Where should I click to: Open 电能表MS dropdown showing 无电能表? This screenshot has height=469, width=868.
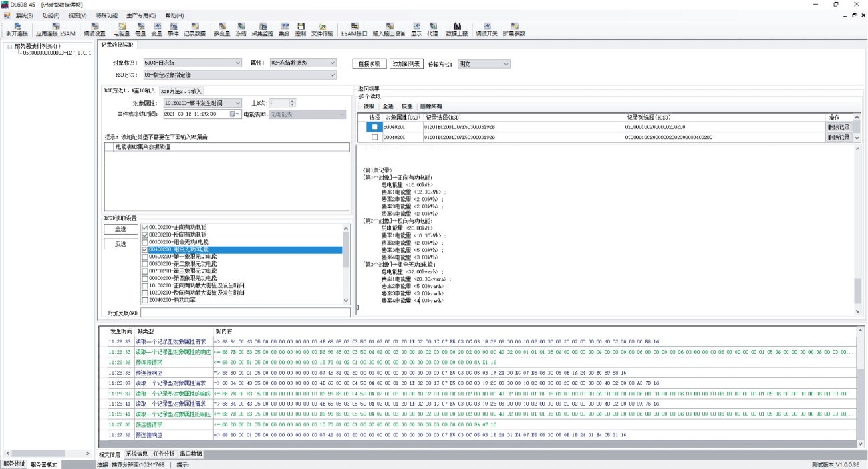click(x=307, y=114)
